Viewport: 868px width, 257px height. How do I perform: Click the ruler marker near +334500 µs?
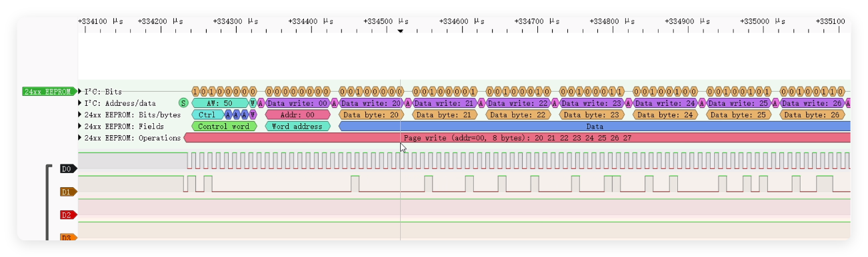pyautogui.click(x=400, y=31)
